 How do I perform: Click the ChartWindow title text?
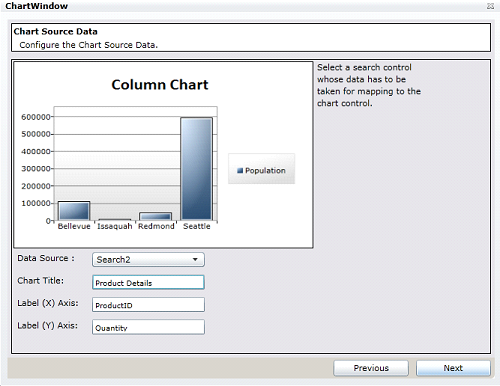[36, 6]
